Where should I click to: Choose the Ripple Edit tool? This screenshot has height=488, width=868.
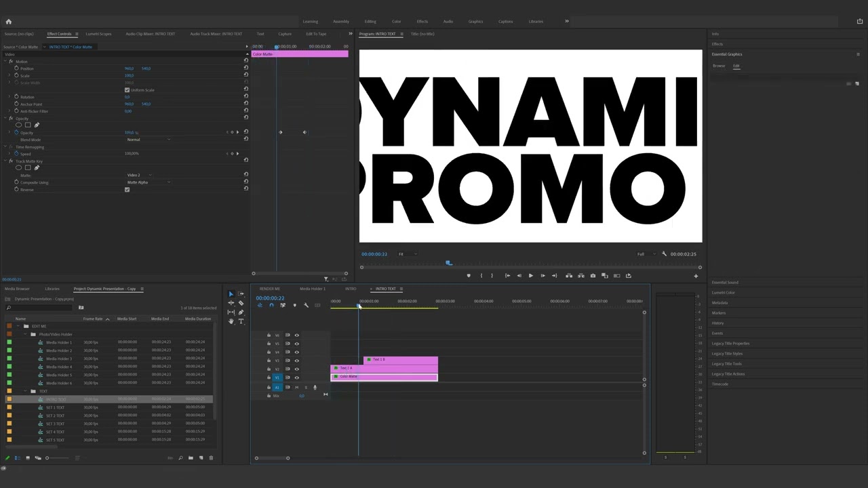point(231,303)
